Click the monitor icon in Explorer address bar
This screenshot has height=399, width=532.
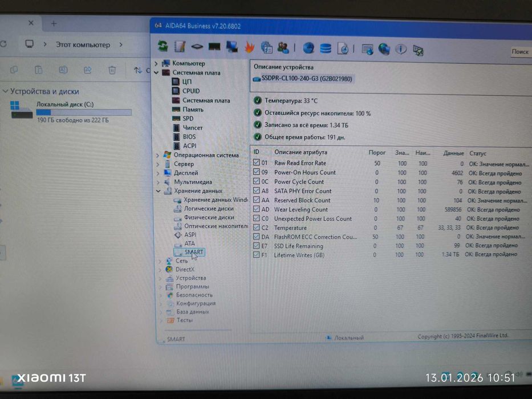tap(30, 44)
